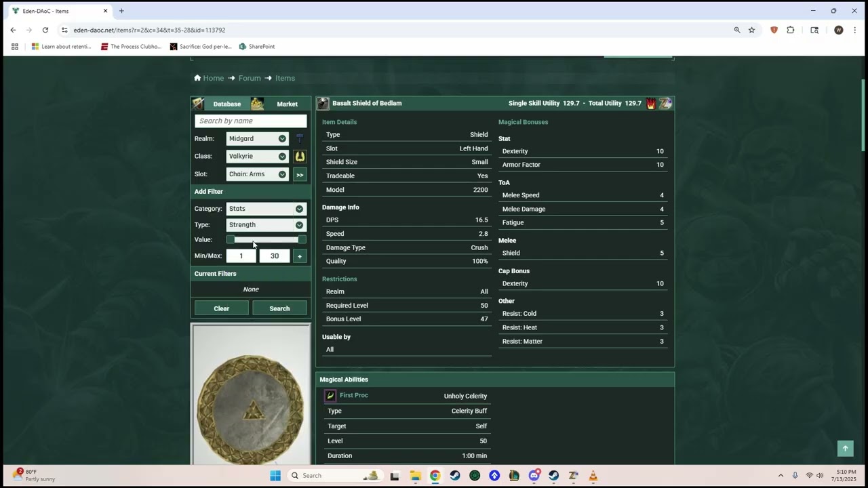Click the Home house icon in breadcrumb
Viewport: 868px width, 488px height.
click(x=197, y=78)
